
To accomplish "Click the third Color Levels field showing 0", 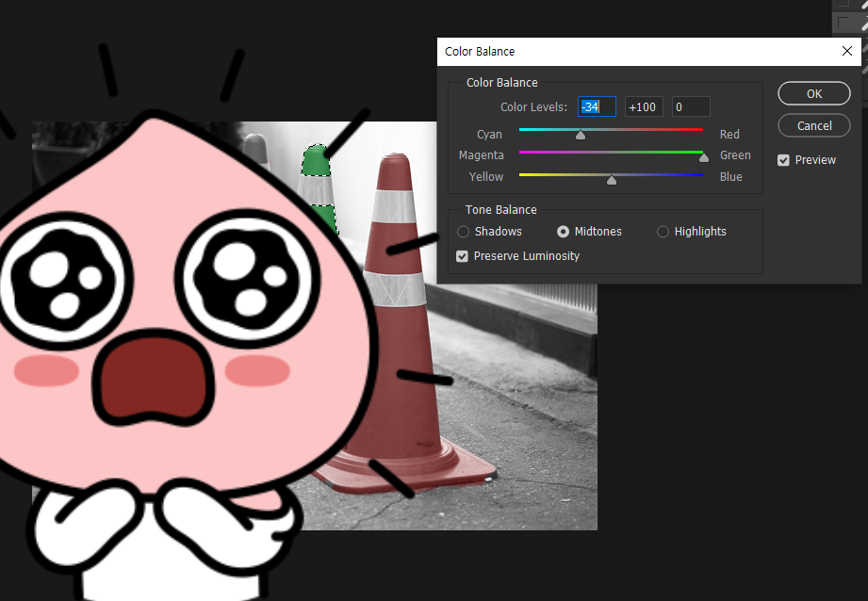I will pos(691,106).
